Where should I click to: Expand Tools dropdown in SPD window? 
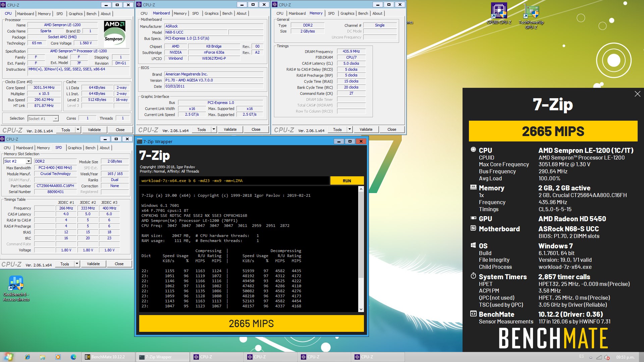click(x=77, y=264)
